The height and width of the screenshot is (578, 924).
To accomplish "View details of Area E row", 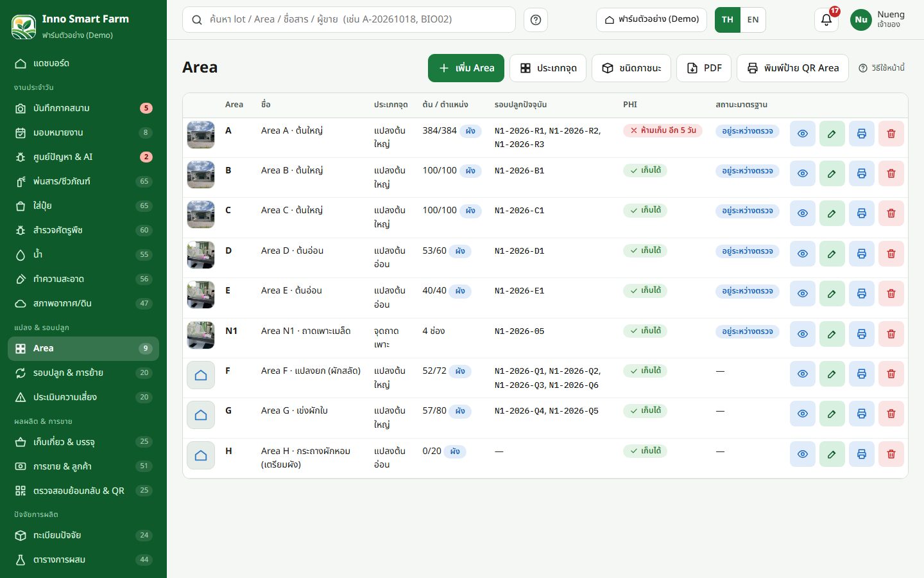I will click(803, 293).
